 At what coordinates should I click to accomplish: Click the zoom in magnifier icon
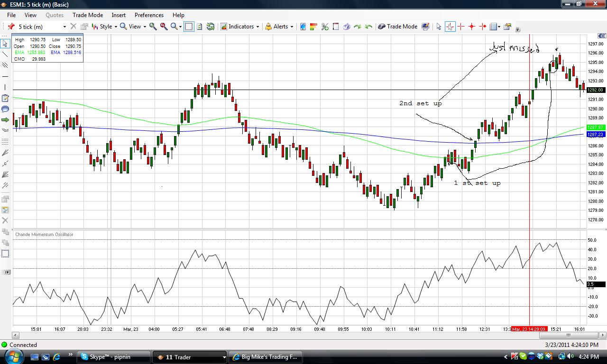pyautogui.click(x=153, y=27)
